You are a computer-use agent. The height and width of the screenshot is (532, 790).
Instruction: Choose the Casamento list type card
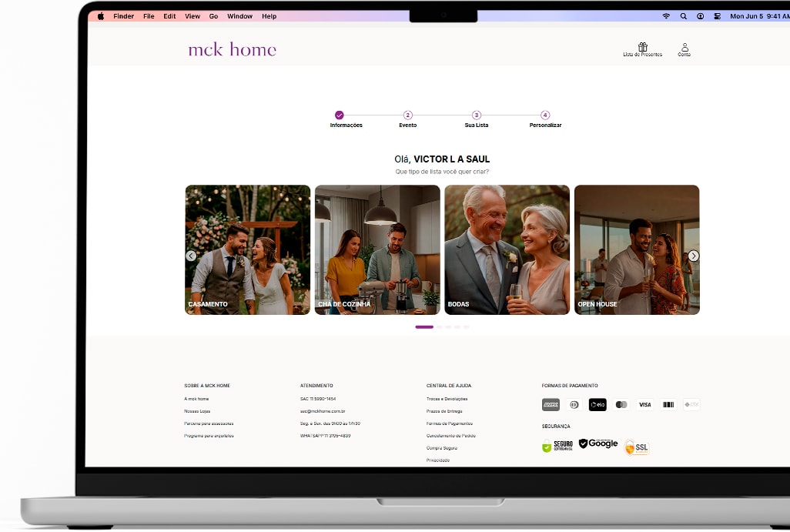pyautogui.click(x=247, y=249)
